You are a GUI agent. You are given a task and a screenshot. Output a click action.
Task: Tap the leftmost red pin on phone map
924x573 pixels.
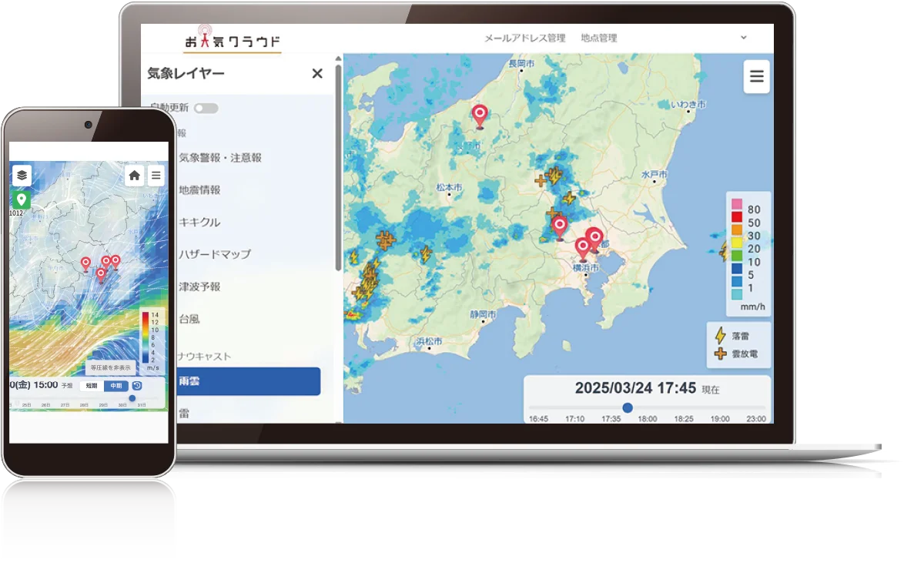(85, 264)
